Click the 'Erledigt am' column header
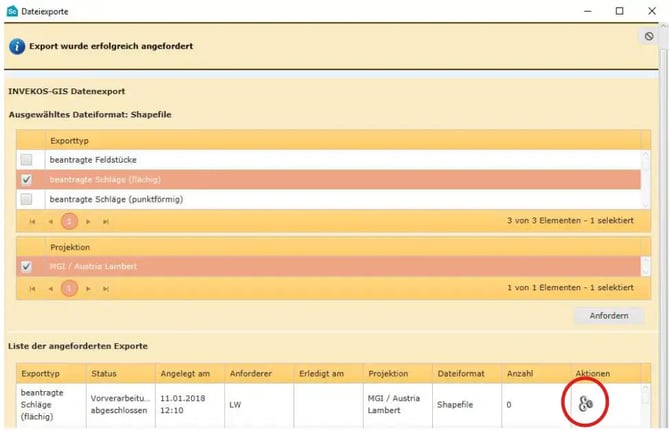Viewport: 670px width, 431px height. [328, 373]
